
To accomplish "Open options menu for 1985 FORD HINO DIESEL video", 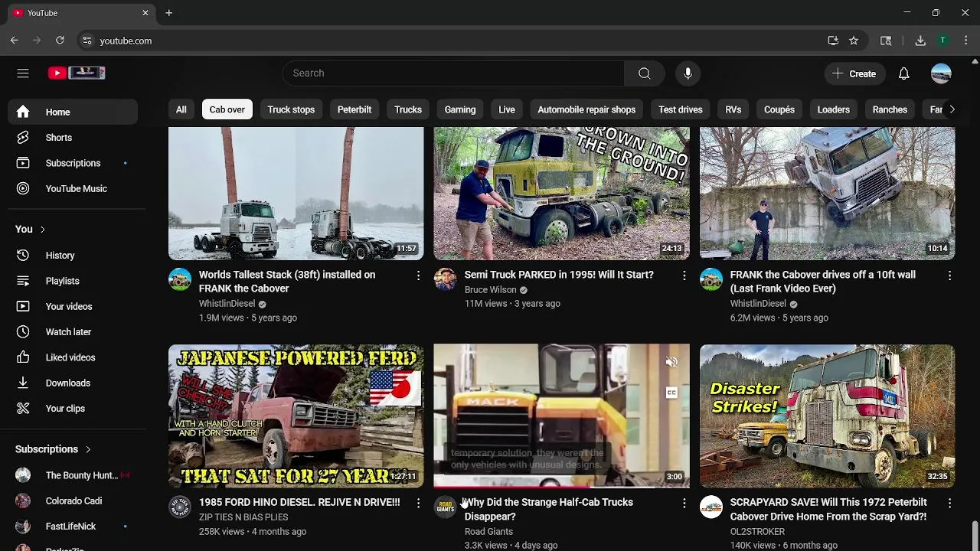I will click(418, 503).
